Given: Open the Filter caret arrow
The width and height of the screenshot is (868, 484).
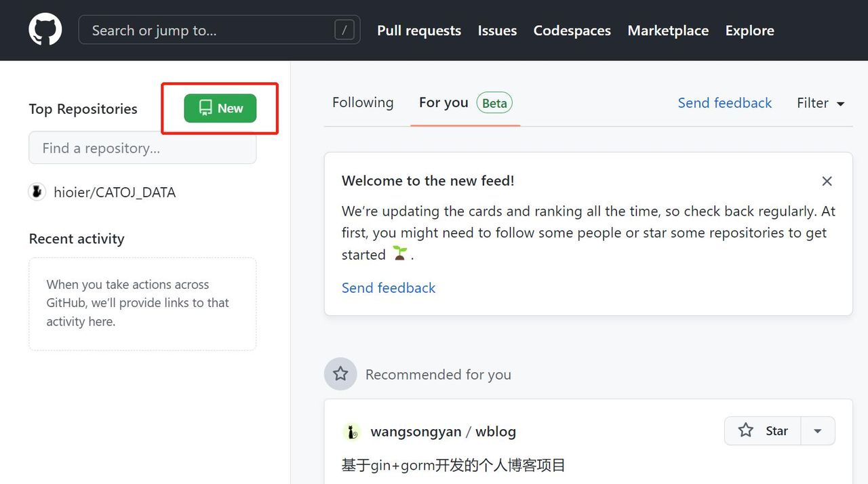Looking at the screenshot, I should (840, 104).
